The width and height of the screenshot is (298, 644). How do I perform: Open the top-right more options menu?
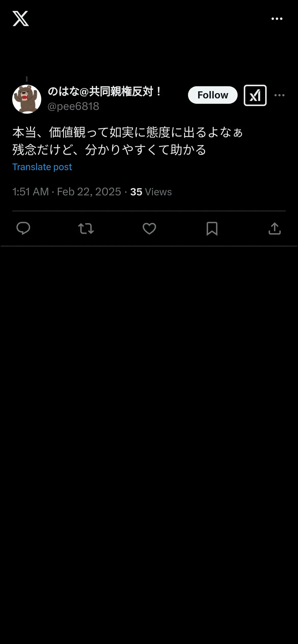click(277, 19)
